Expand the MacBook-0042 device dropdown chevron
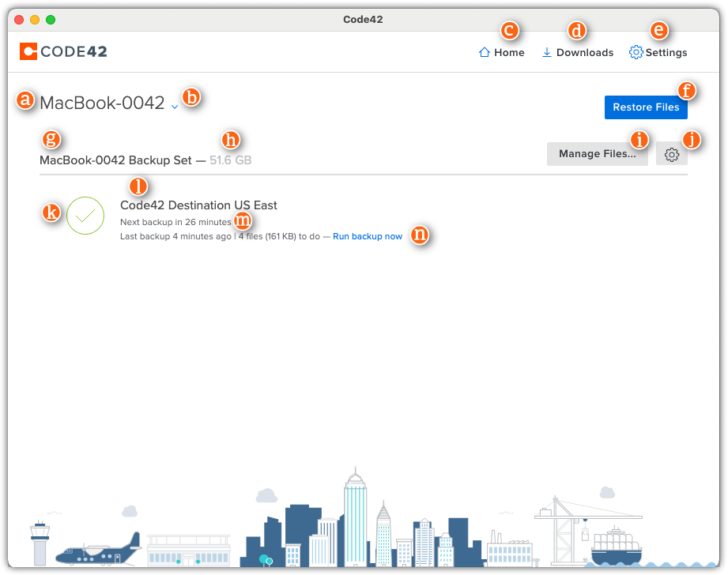This screenshot has height=575, width=728. (175, 107)
